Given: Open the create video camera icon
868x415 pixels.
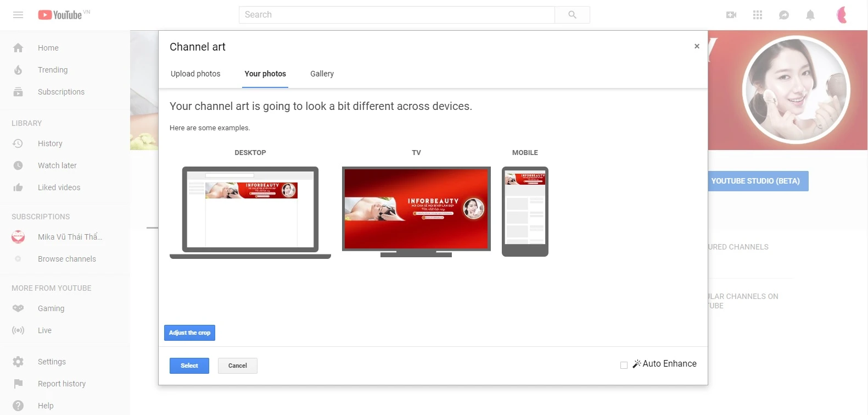Looking at the screenshot, I should pos(731,15).
